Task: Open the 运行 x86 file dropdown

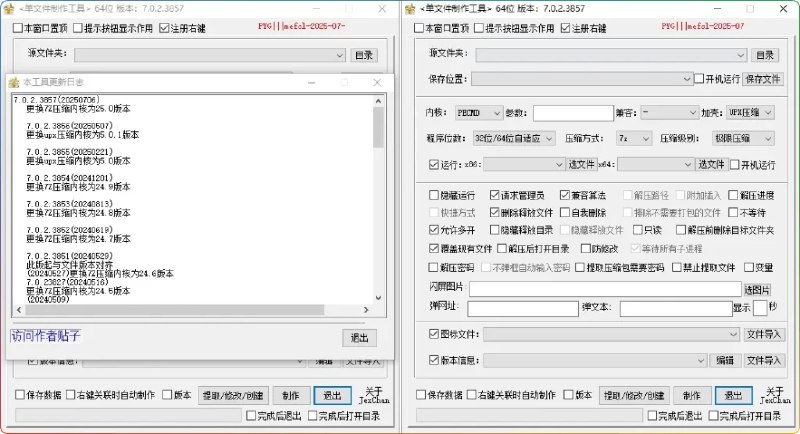Action: [524, 164]
